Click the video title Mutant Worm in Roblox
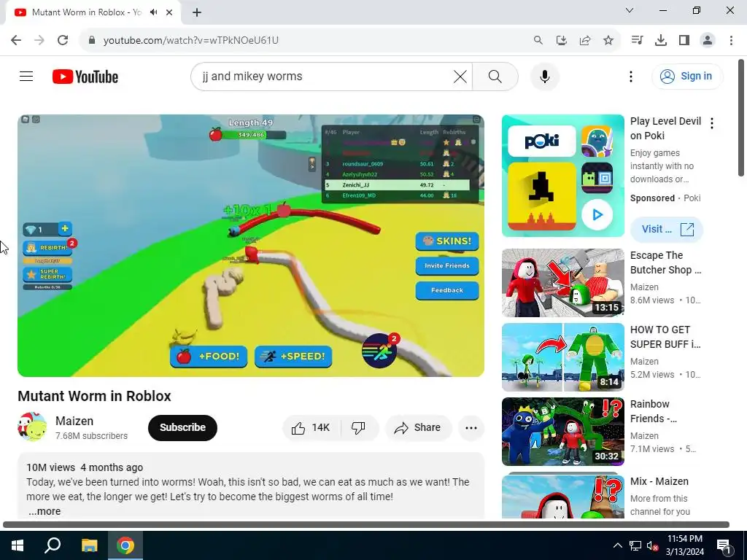The image size is (747, 560). [x=94, y=396]
